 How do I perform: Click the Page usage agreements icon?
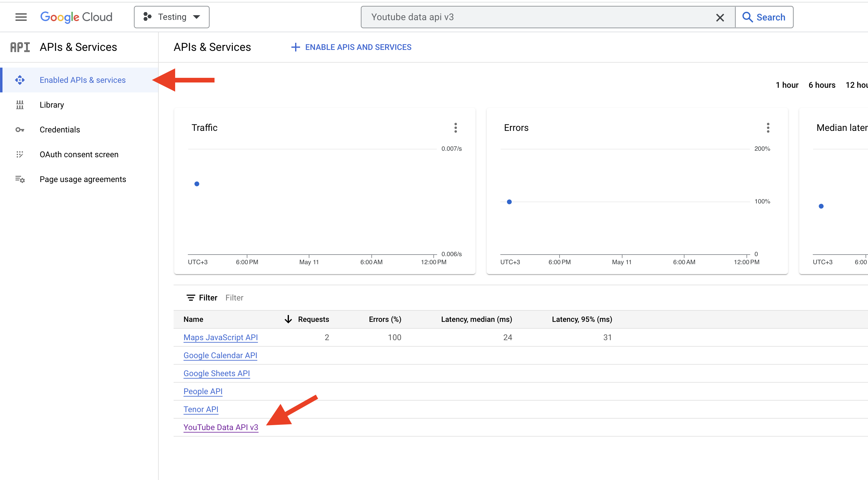click(x=20, y=179)
